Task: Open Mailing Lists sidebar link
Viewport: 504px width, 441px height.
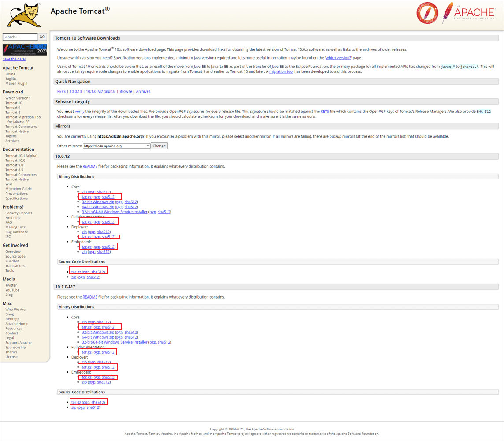Action: pos(15,227)
